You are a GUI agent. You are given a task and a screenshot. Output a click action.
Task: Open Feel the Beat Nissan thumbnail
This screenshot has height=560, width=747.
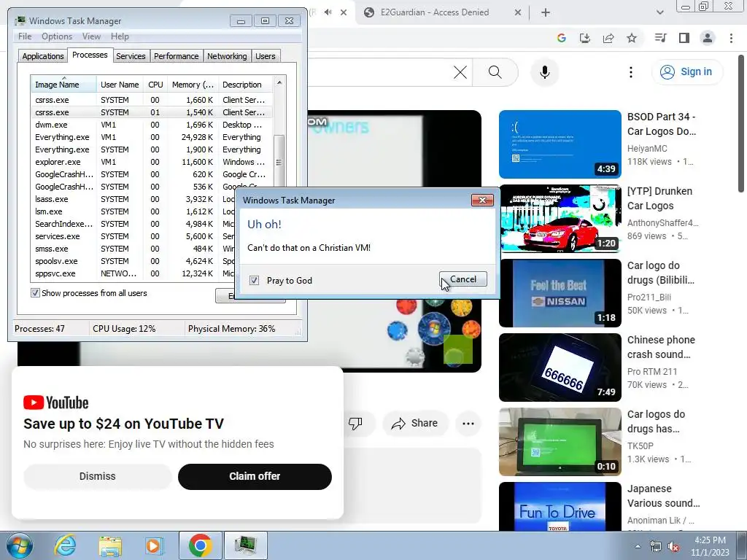click(560, 293)
